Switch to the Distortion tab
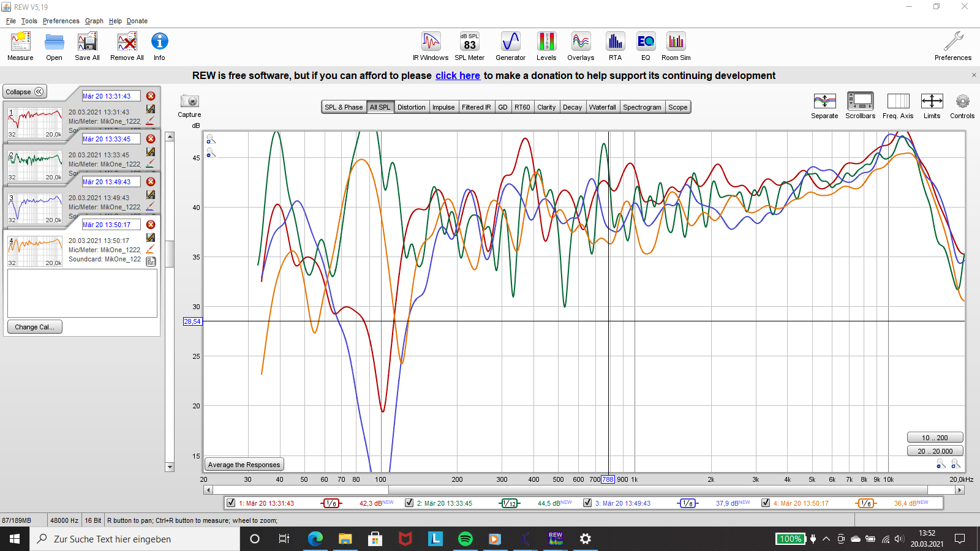The height and width of the screenshot is (551, 980). (411, 107)
